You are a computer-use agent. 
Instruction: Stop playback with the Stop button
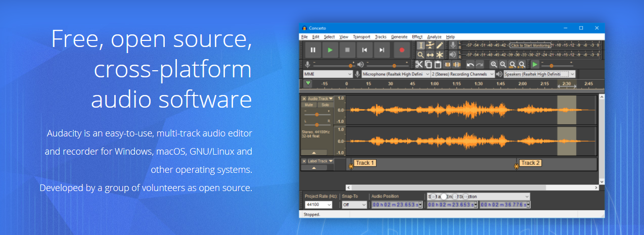(347, 50)
